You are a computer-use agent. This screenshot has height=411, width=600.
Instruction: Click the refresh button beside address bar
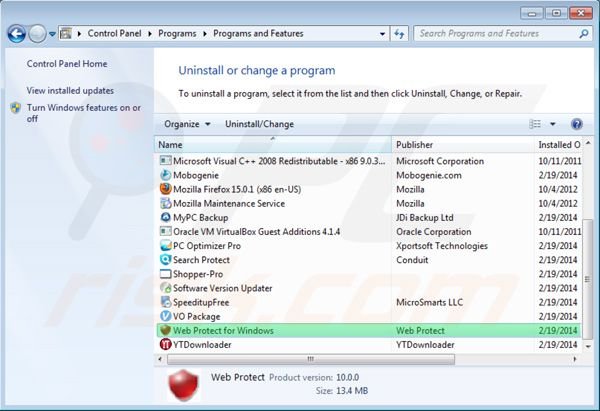point(399,34)
